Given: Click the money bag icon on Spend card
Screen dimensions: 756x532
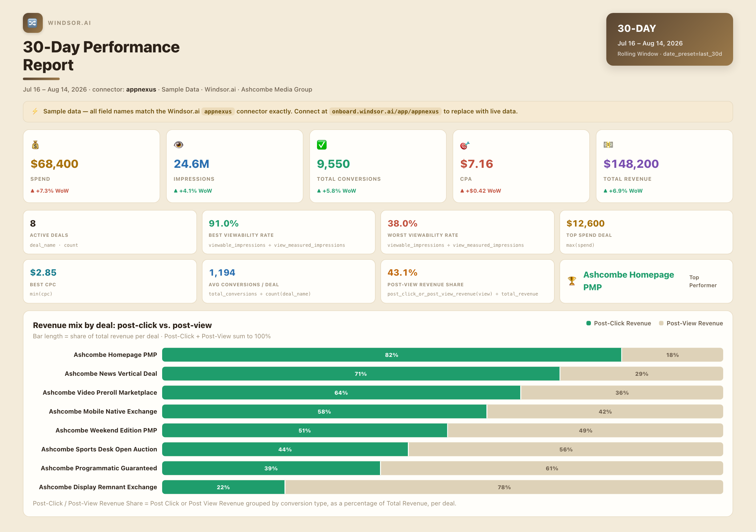Looking at the screenshot, I should pos(35,145).
